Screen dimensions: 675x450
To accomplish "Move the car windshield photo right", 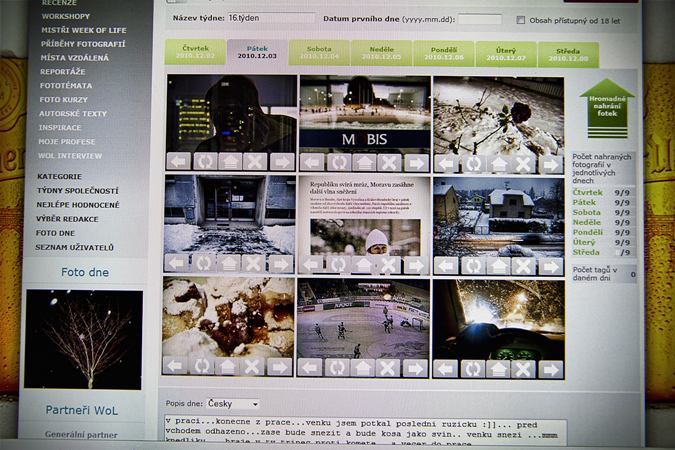I will (551, 369).
